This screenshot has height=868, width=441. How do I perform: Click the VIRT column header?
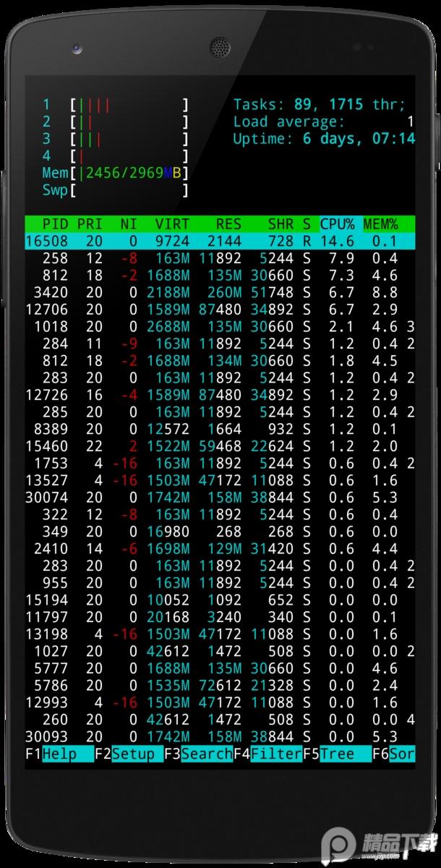coord(172,224)
